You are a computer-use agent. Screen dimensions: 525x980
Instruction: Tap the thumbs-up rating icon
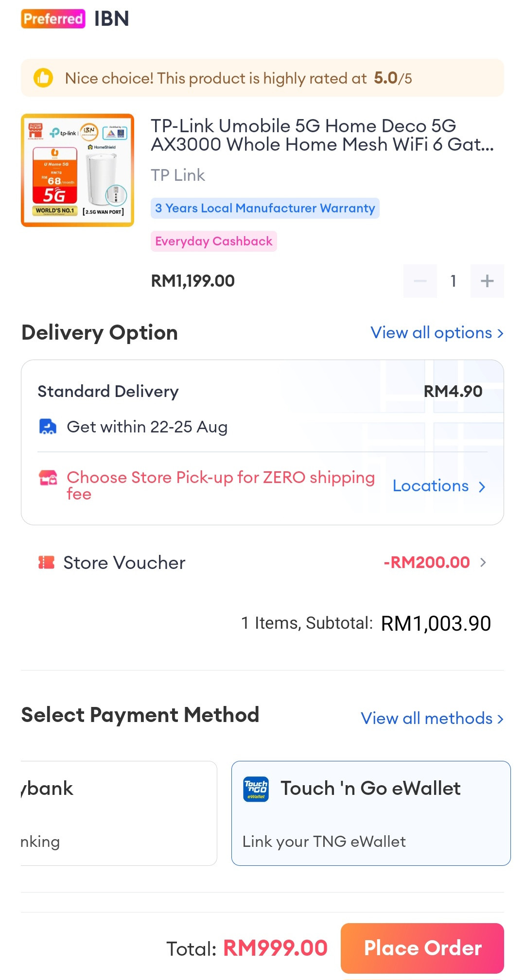pyautogui.click(x=43, y=78)
